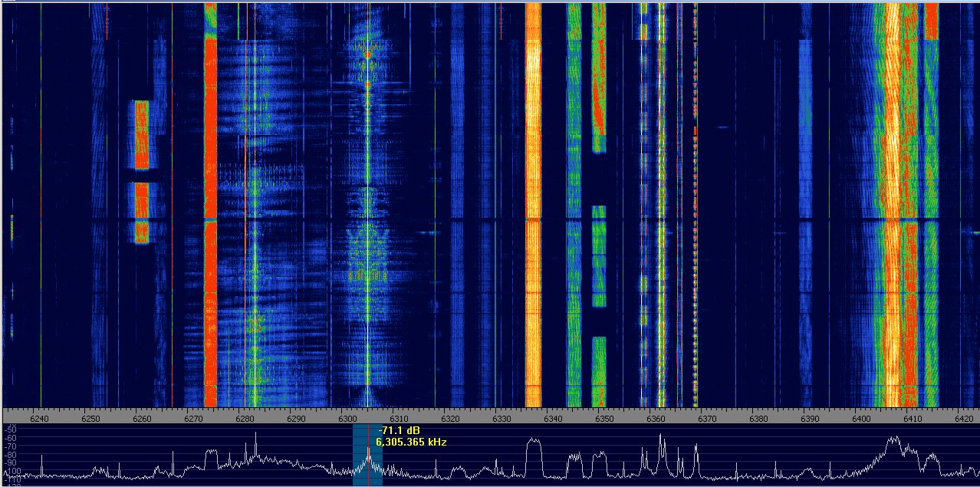Click the short red-green burst near 6260 kHz
The width and height of the screenshot is (980, 487).
(x=141, y=134)
